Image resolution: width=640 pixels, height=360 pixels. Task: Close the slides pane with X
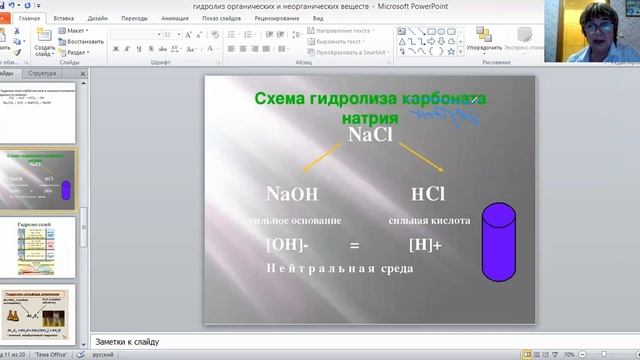click(83, 74)
